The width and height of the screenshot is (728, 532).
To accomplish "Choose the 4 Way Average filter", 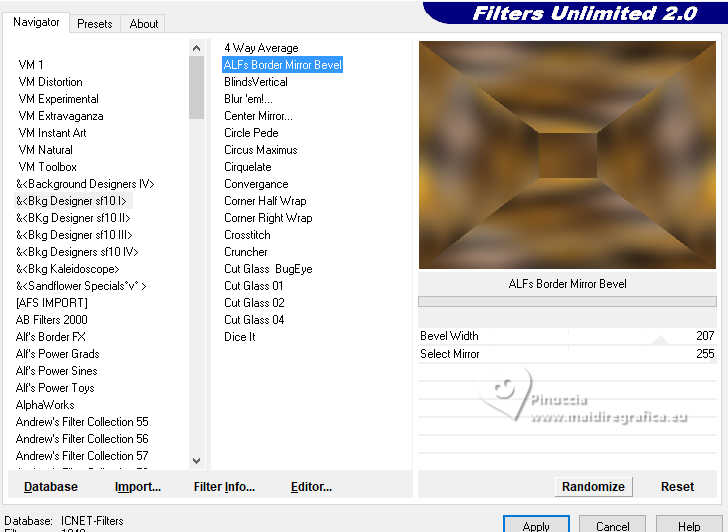I will (x=261, y=48).
